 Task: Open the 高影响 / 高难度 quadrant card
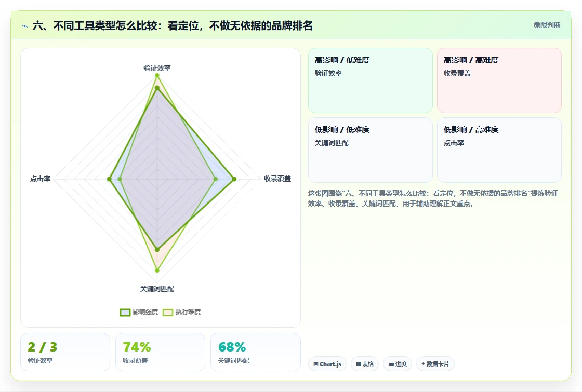pyautogui.click(x=499, y=80)
